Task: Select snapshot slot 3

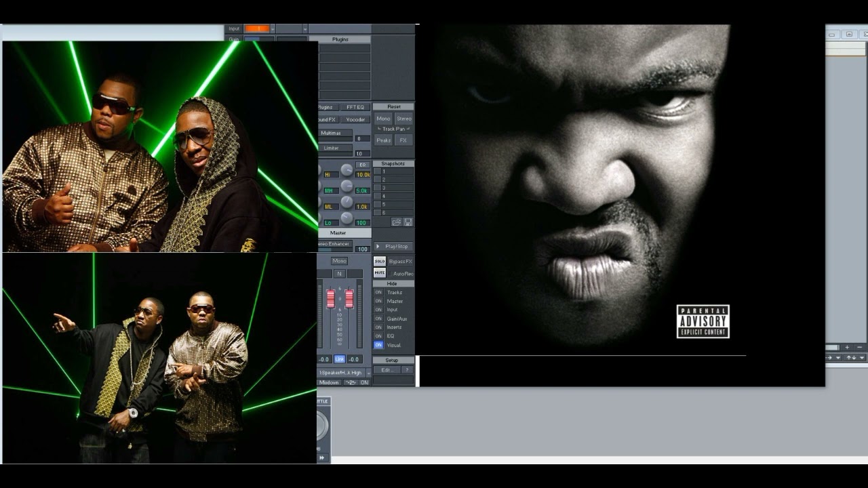Action: point(393,188)
